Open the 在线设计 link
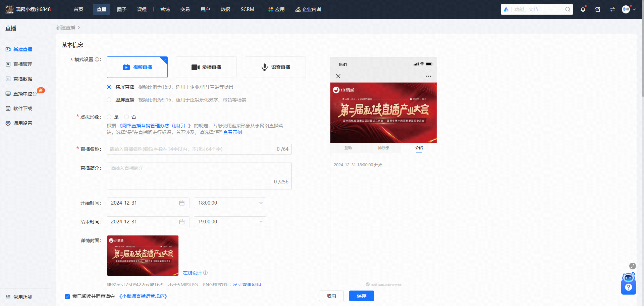 pyautogui.click(x=192, y=273)
